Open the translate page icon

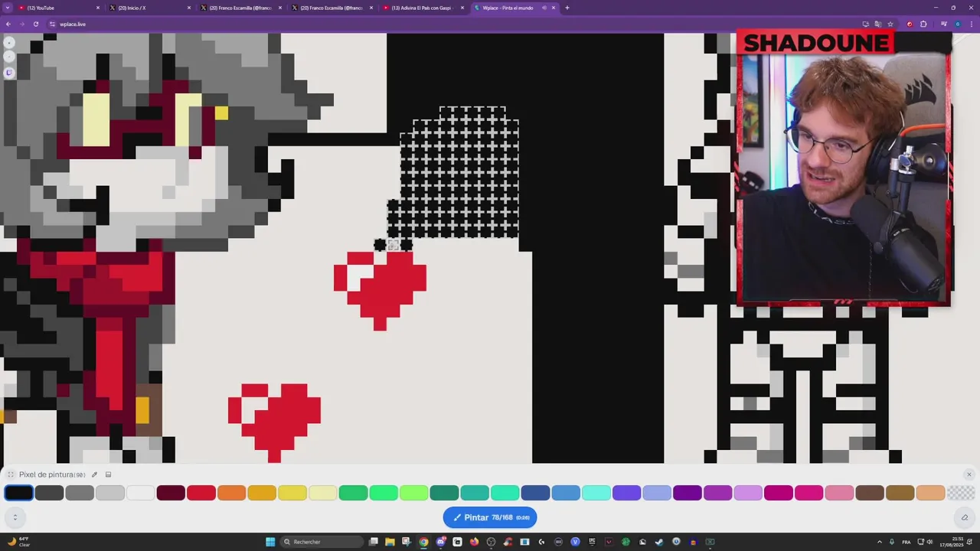(x=877, y=24)
